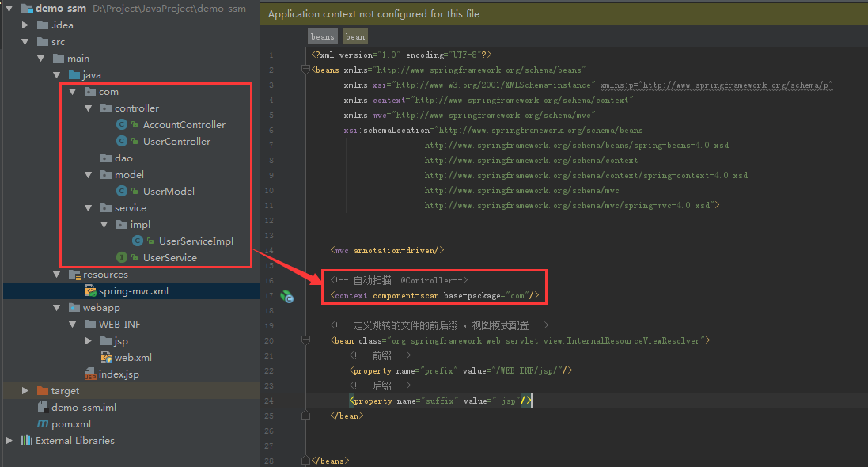868x467 pixels.
Task: Open AccountController in the project tree
Action: 184,124
